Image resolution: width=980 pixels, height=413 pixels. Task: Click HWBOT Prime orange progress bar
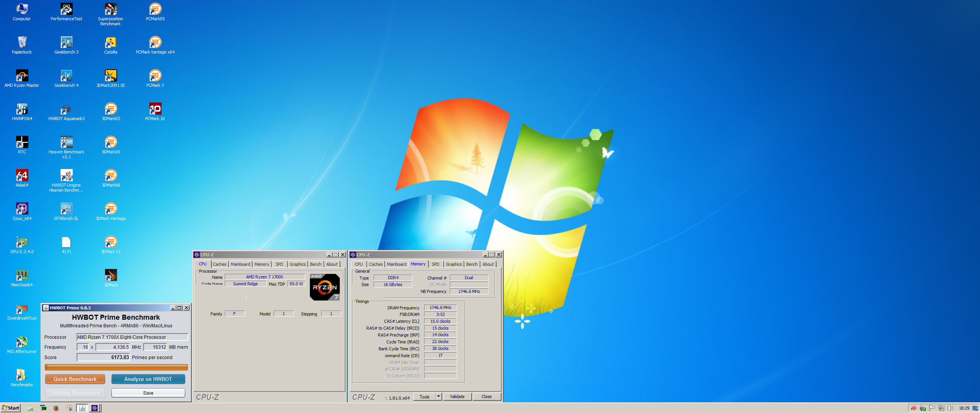point(116,367)
